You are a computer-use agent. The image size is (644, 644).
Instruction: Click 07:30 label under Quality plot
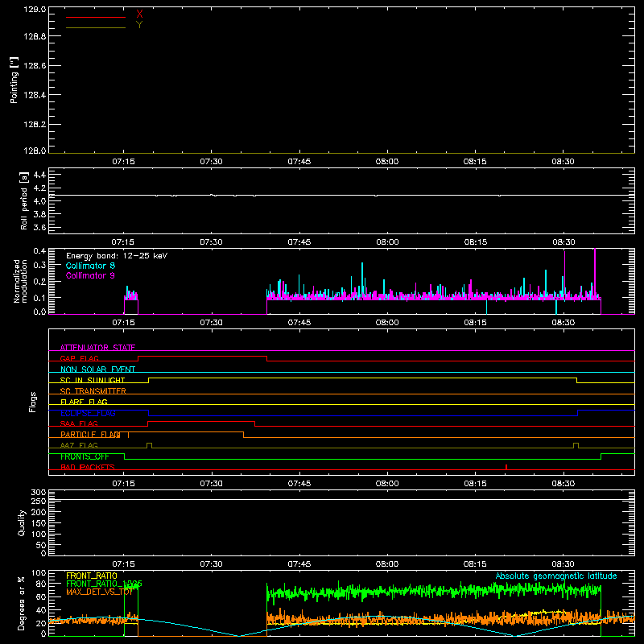211,564
